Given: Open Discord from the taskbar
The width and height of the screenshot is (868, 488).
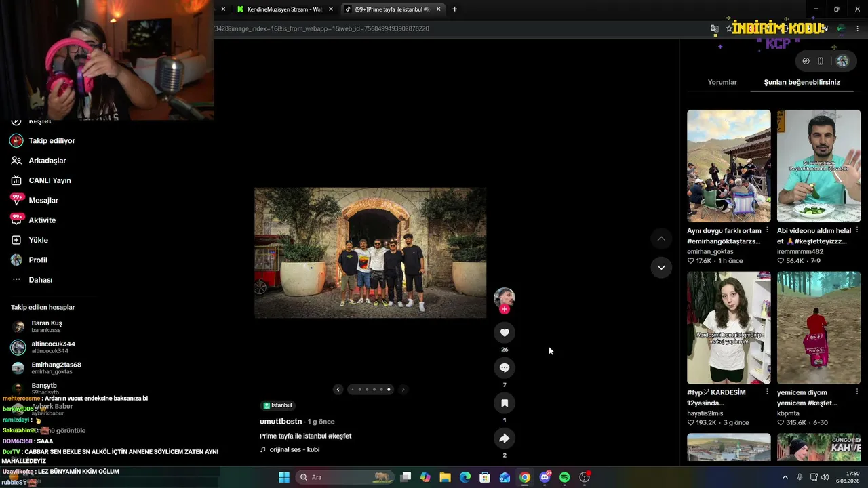Looking at the screenshot, I should click(x=545, y=477).
